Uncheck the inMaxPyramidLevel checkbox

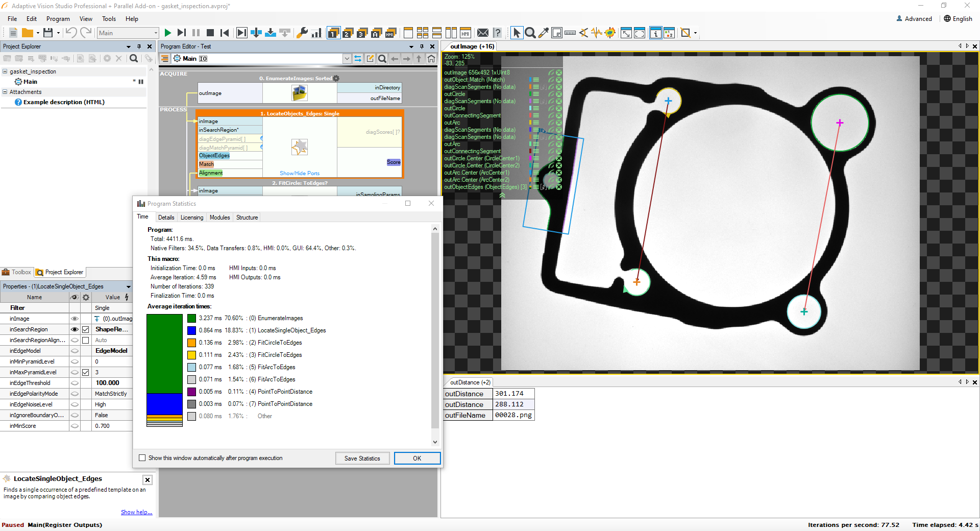click(x=86, y=372)
